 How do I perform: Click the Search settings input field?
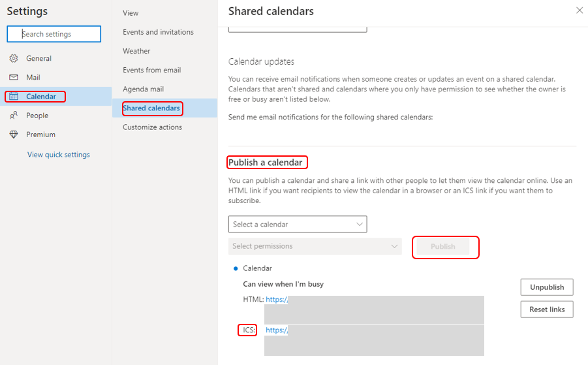pyautogui.click(x=54, y=34)
